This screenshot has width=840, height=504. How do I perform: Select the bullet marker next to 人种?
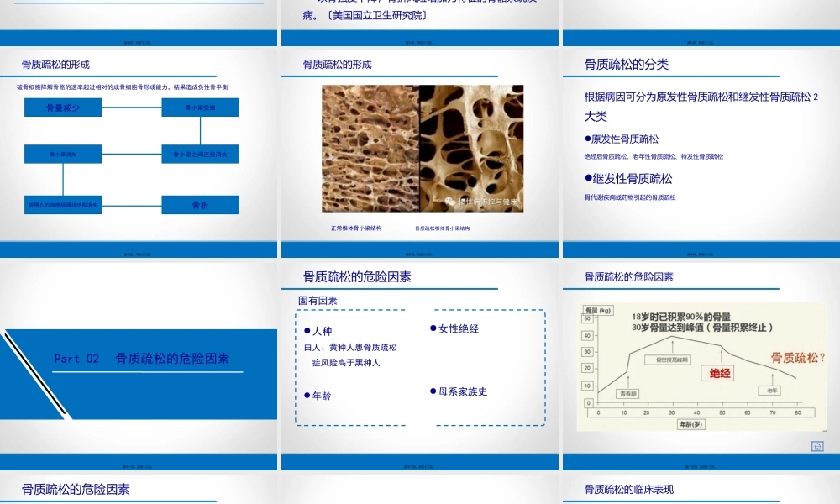point(305,328)
